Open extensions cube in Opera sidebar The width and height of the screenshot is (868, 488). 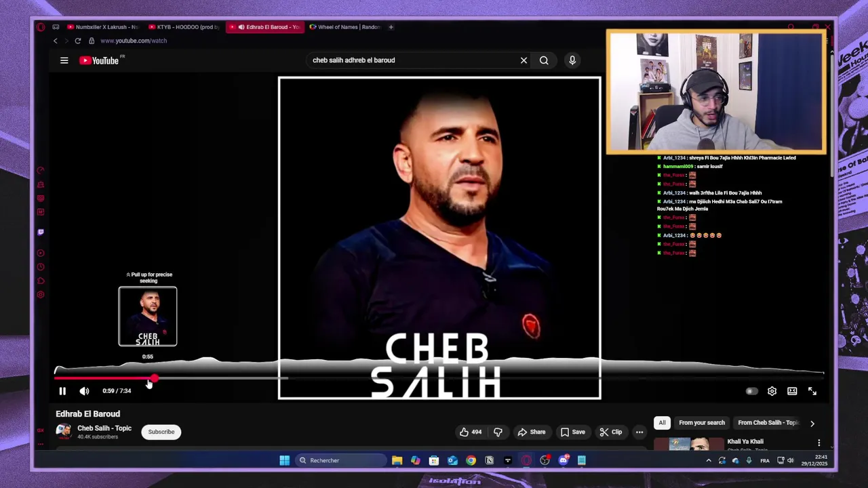[x=41, y=281]
